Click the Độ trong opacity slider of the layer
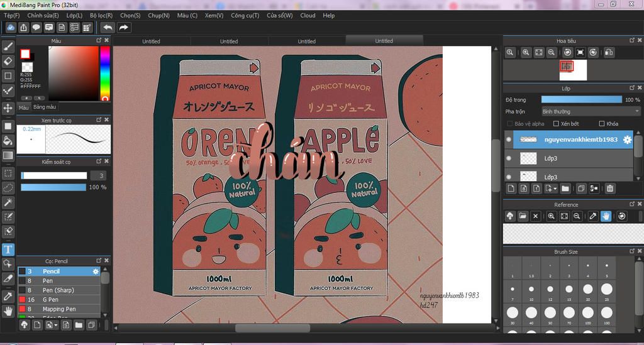The width and height of the screenshot is (644, 345). point(582,100)
